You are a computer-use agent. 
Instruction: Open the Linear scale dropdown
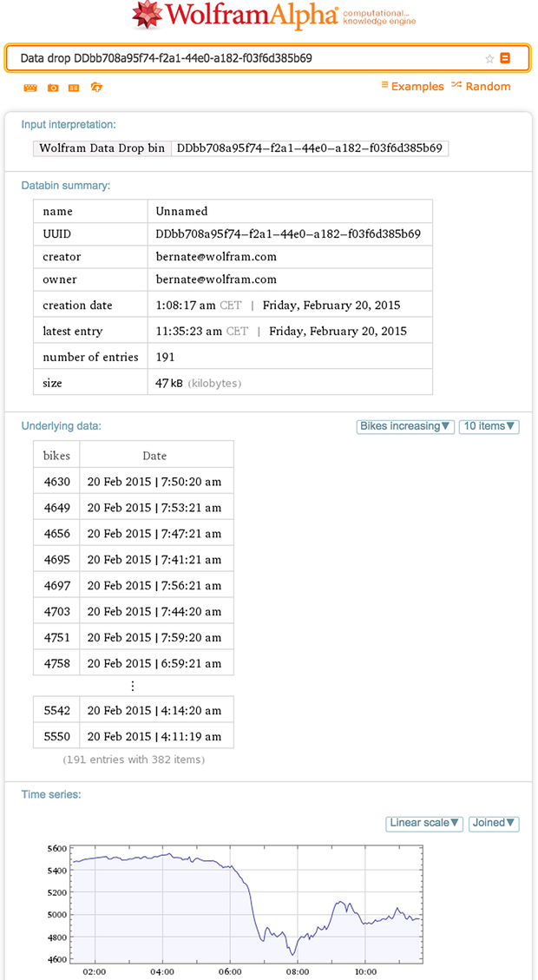point(423,823)
